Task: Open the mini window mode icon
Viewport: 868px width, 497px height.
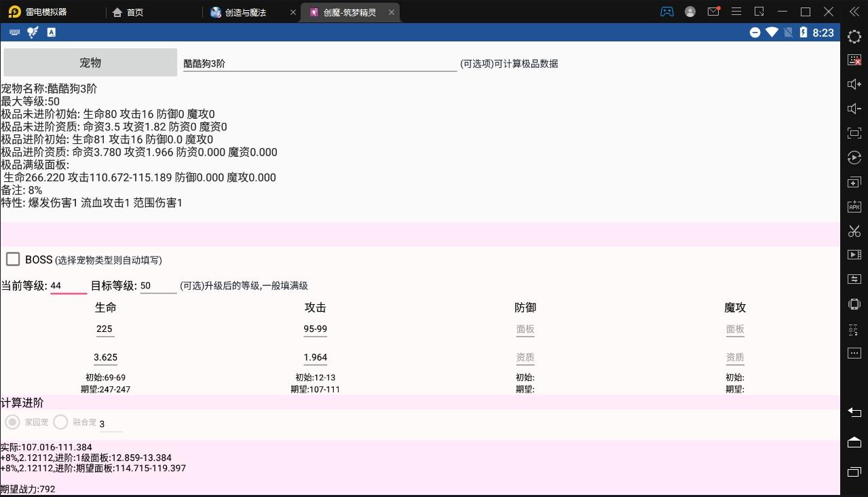Action: (x=759, y=12)
